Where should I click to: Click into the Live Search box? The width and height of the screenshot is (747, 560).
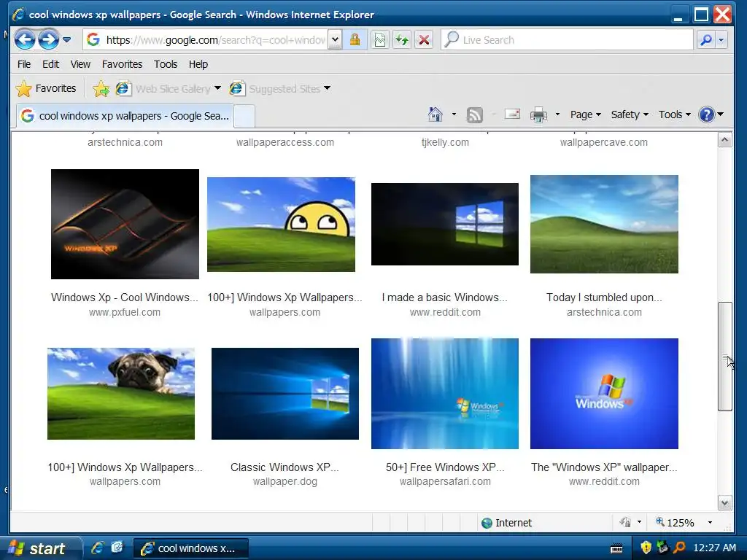click(x=567, y=40)
